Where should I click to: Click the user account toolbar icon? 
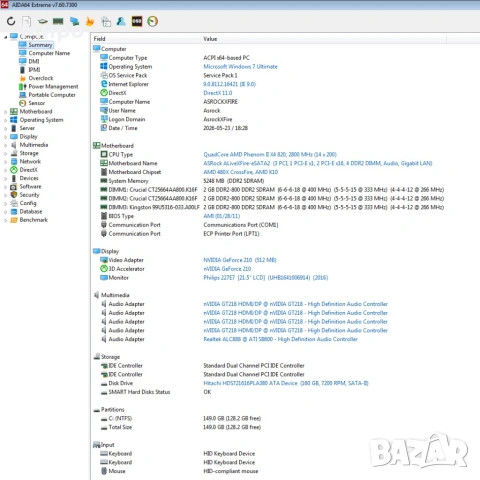121,21
